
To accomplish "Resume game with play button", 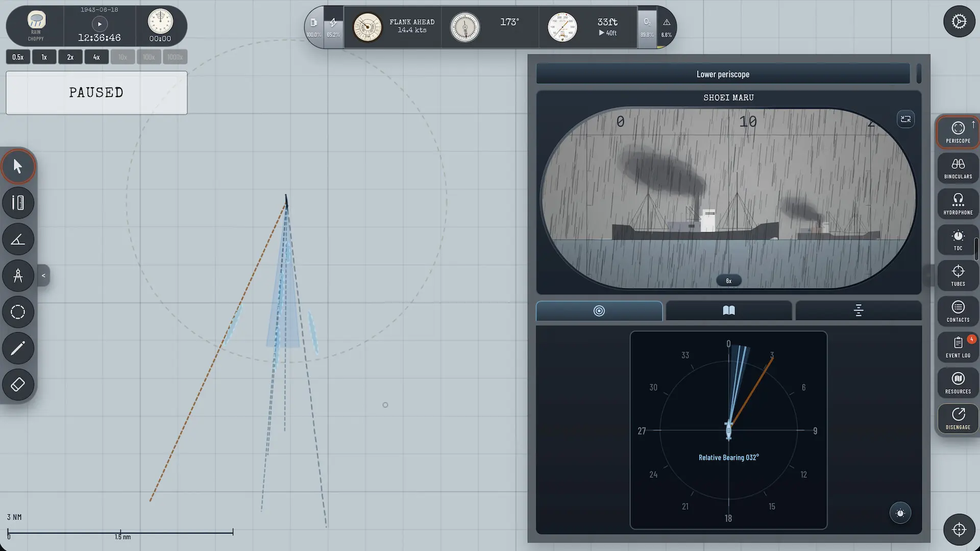I will click(100, 24).
